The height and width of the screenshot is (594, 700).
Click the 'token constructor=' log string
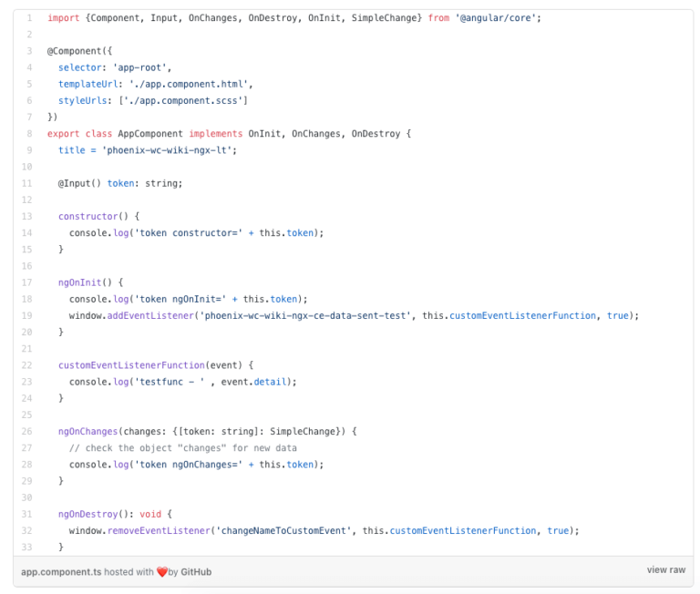point(188,232)
